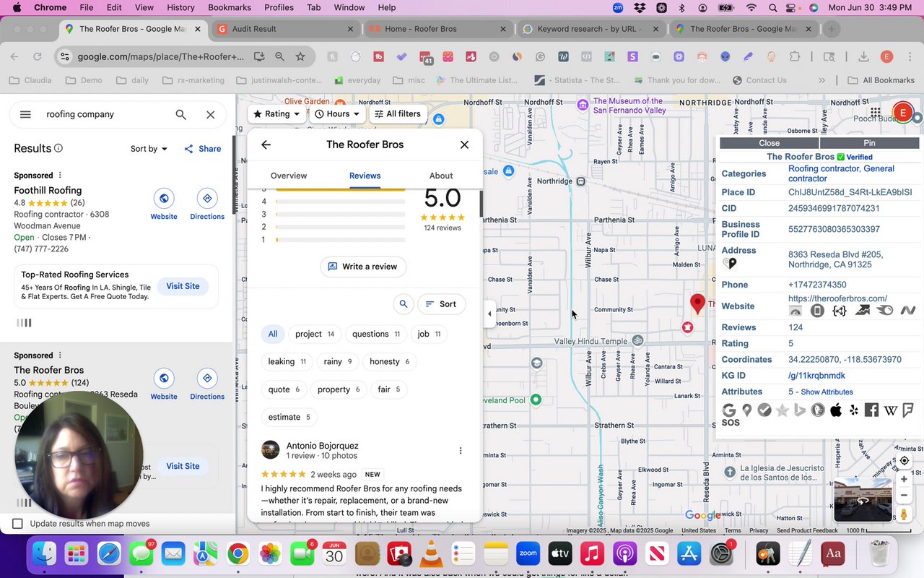Toggle Update results when map moves

point(18,524)
